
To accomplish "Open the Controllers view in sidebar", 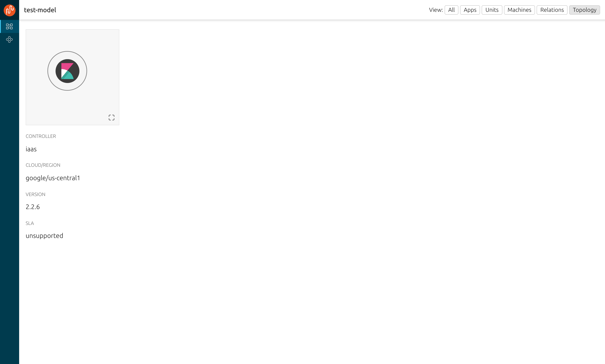I will (x=9, y=39).
